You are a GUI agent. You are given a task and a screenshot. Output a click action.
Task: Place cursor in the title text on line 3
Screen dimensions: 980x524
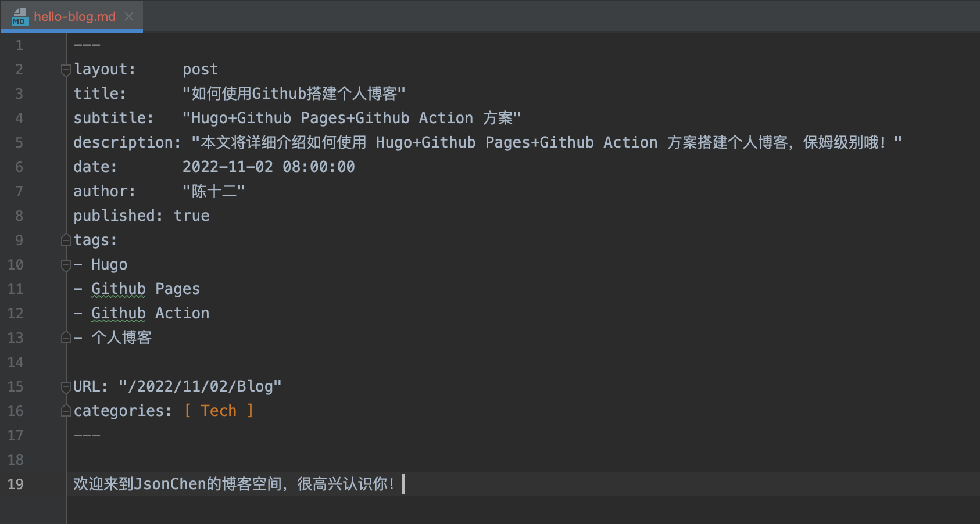tap(291, 93)
